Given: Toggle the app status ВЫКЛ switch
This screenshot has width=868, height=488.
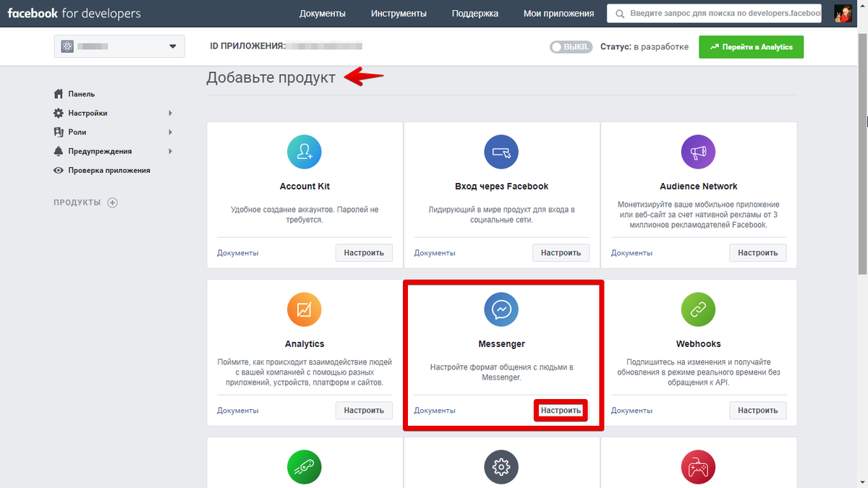Looking at the screenshot, I should click(571, 47).
